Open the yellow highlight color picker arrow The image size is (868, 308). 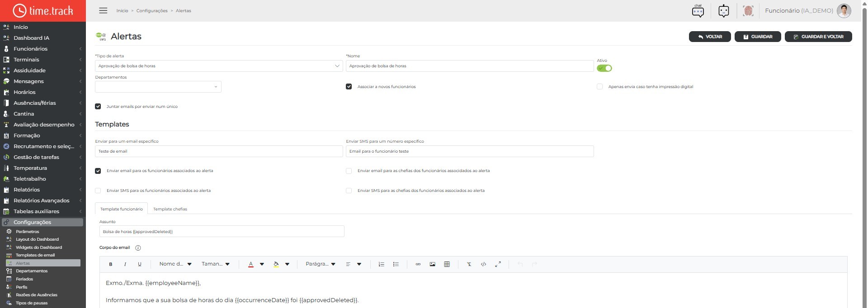(x=287, y=264)
